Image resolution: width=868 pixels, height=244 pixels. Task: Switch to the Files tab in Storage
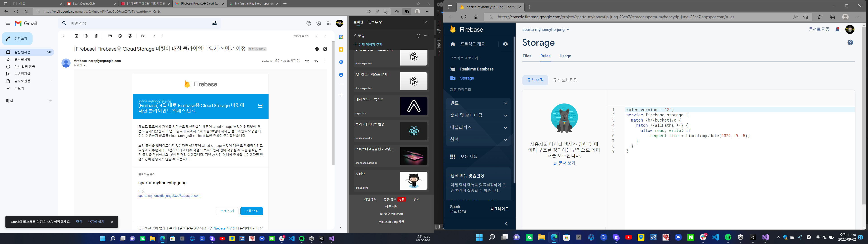click(x=527, y=56)
